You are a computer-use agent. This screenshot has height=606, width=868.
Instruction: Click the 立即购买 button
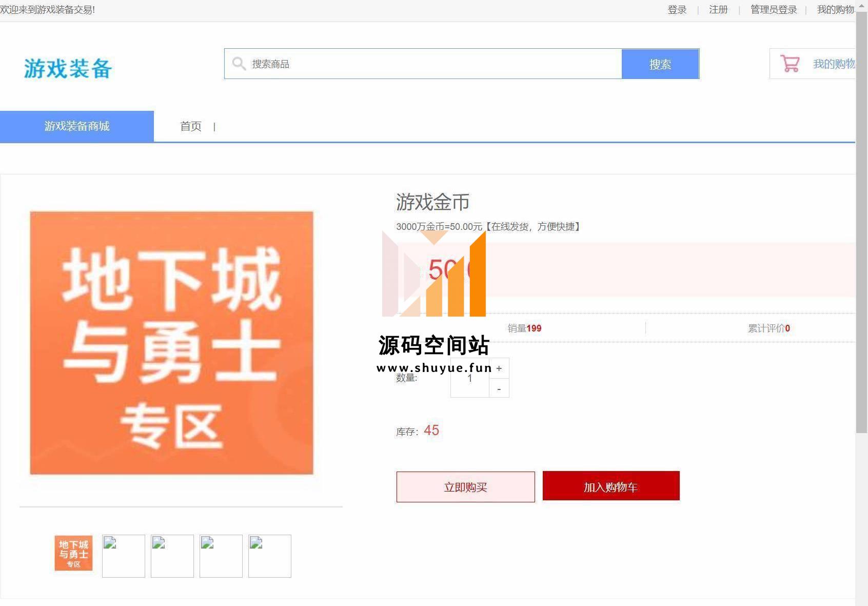pos(465,487)
